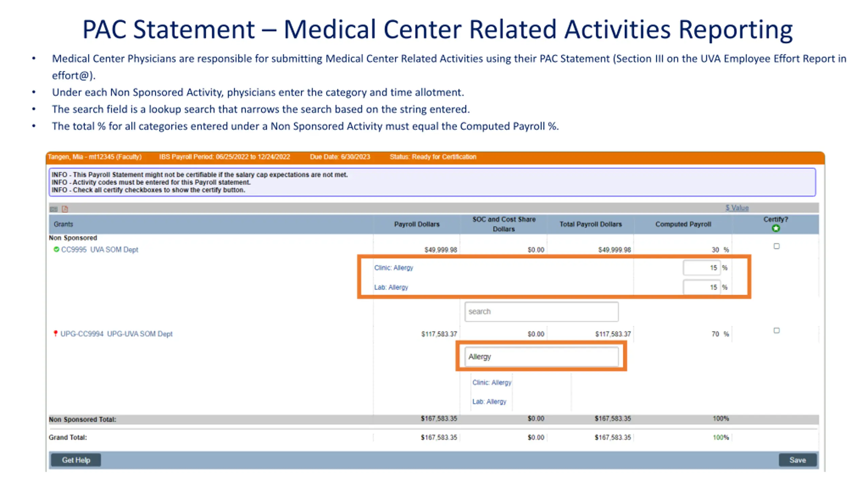Click the Payroll Dollars column header
Image resolution: width=868 pixels, height=488 pixels.
click(x=417, y=224)
